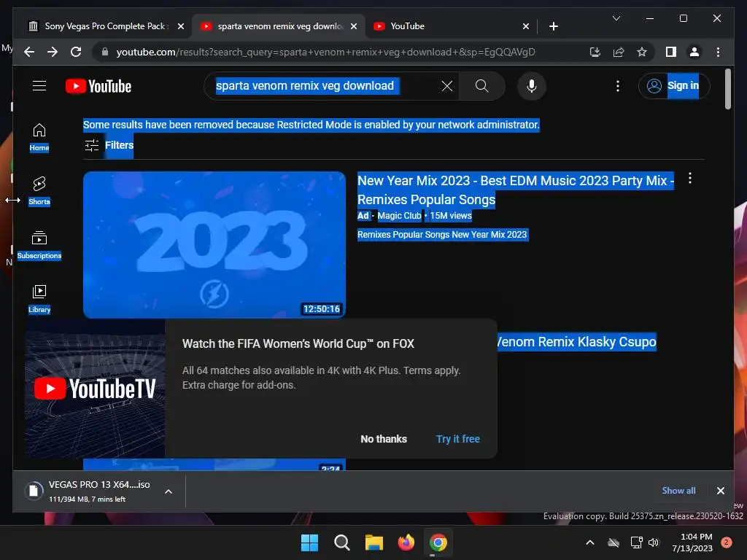Click the address bar URL
The width and height of the screenshot is (747, 560).
coord(325,52)
